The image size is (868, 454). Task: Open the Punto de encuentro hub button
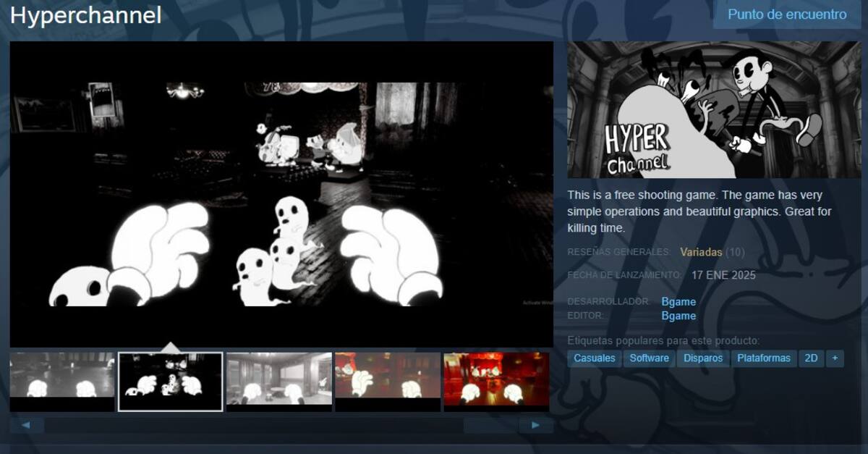pyautogui.click(x=787, y=14)
